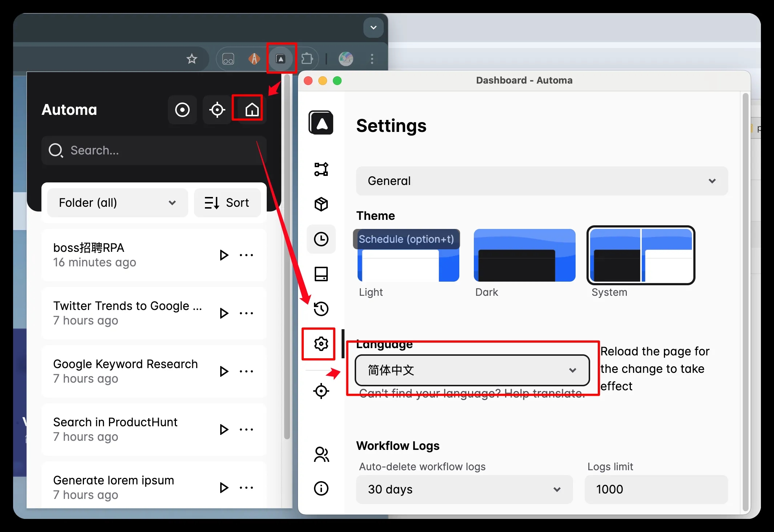This screenshot has width=774, height=532.
Task: Open the 30 days auto-delete logs dropdown
Action: click(464, 489)
